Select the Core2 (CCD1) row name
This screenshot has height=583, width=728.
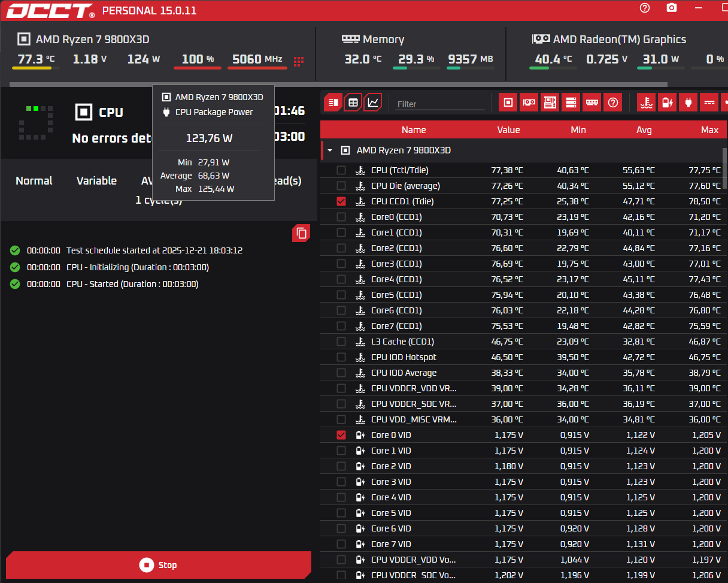point(396,248)
